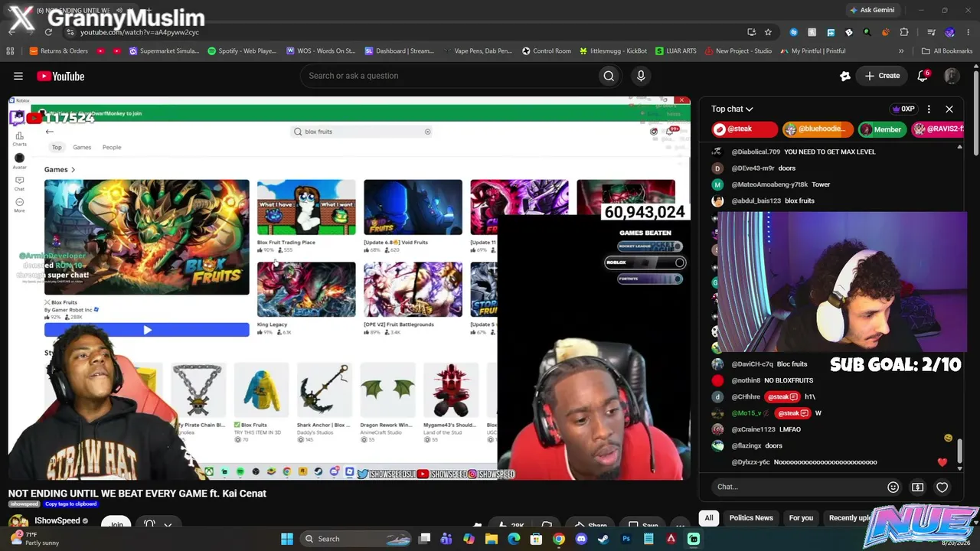Open the @bluehoodie Super Chat ticker chip

pyautogui.click(x=818, y=129)
